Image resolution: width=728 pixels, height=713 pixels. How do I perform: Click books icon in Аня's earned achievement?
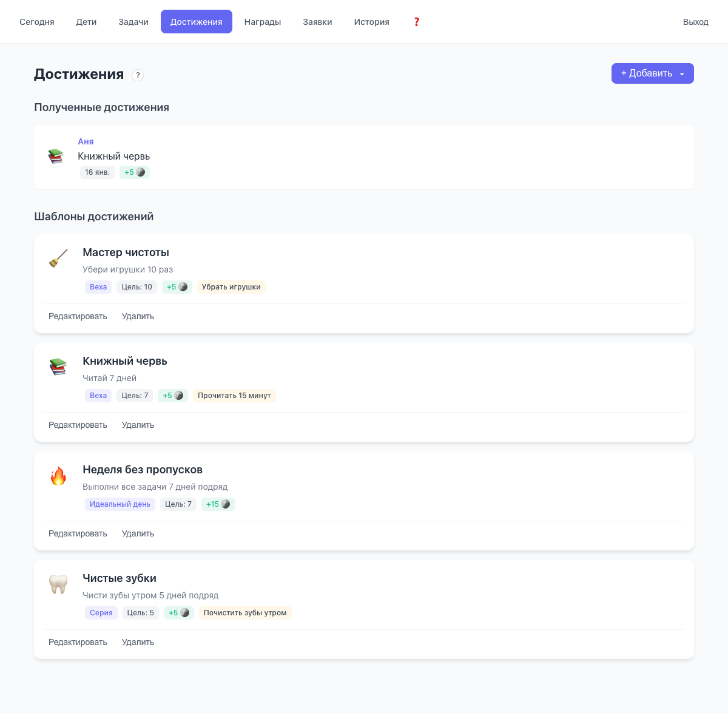click(56, 157)
